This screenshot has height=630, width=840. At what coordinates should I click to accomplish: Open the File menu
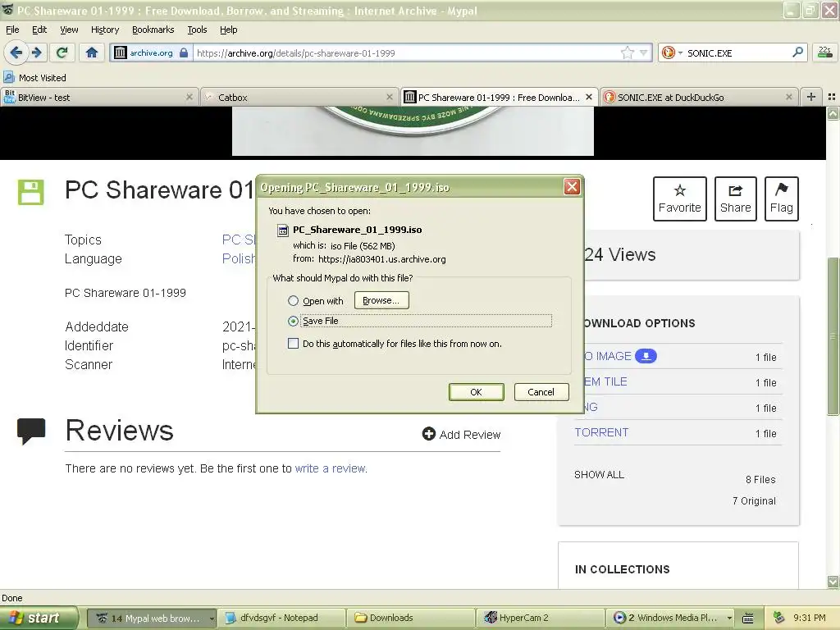coord(12,30)
